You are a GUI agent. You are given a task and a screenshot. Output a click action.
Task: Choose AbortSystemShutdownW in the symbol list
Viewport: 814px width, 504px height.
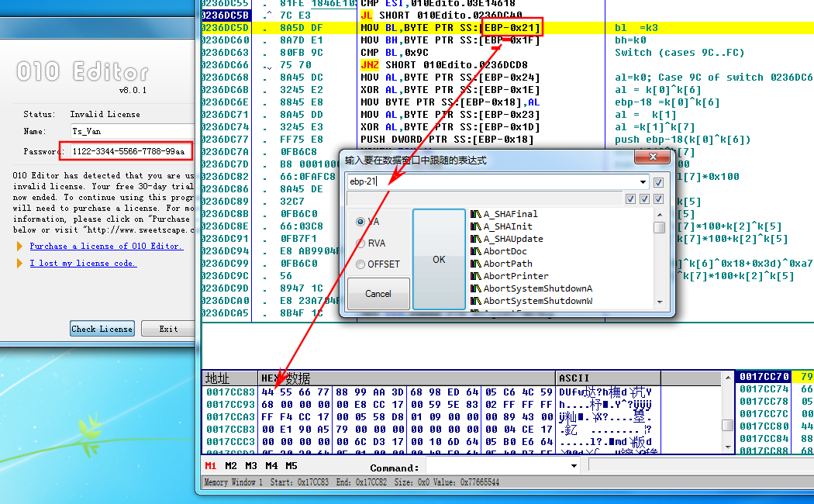(x=538, y=301)
